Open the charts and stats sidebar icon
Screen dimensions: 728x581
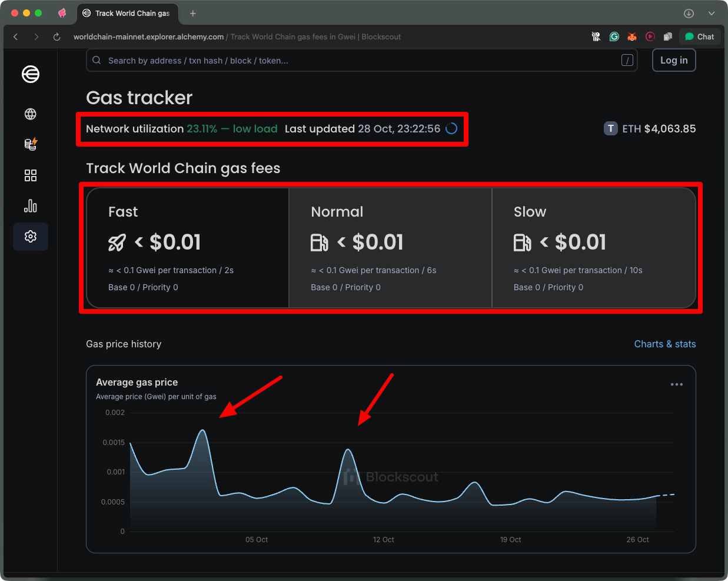click(30, 206)
